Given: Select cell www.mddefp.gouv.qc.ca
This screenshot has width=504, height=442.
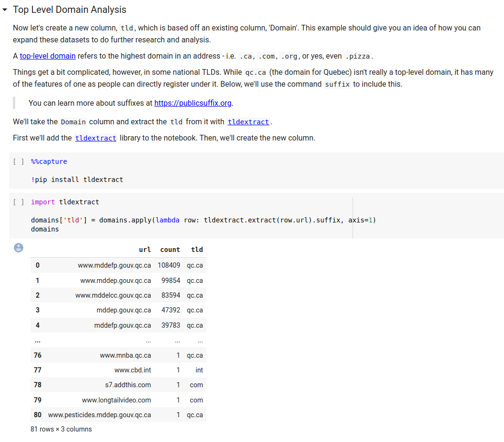Looking at the screenshot, I should [x=114, y=265].
